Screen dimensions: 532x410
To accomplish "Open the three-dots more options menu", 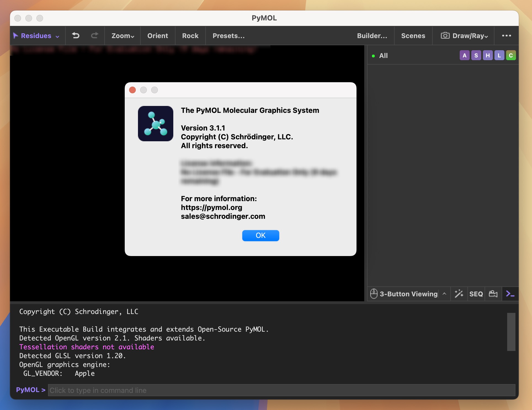I will click(x=506, y=36).
